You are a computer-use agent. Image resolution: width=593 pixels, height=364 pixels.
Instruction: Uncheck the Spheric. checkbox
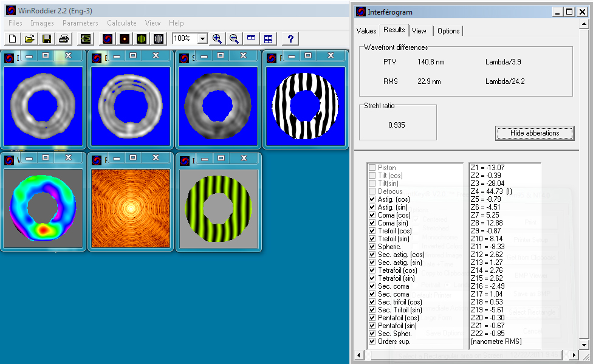(372, 247)
